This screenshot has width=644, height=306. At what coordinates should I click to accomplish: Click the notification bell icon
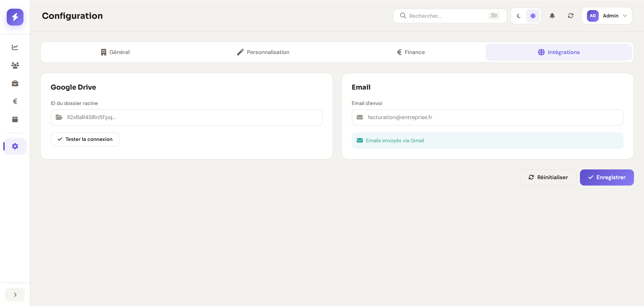(552, 16)
